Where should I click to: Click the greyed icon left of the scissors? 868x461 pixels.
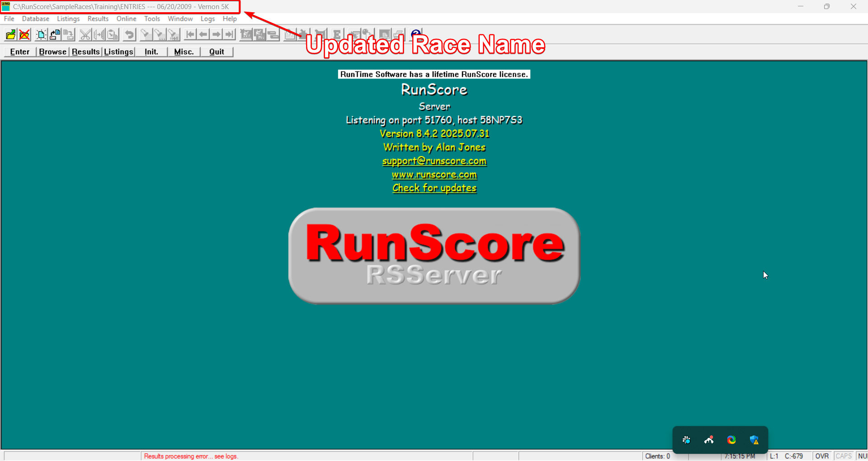click(x=69, y=35)
